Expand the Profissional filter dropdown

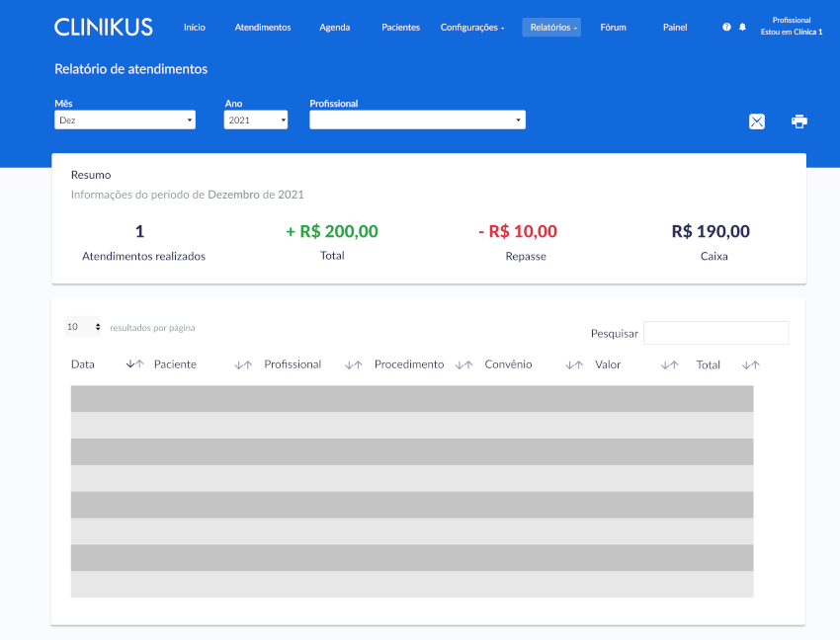click(417, 120)
